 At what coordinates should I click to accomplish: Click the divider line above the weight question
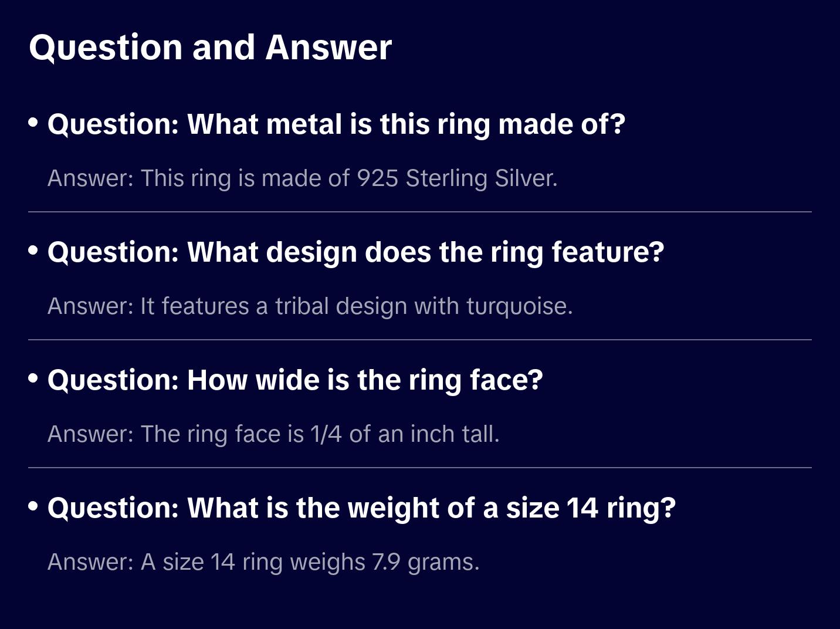pos(420,468)
